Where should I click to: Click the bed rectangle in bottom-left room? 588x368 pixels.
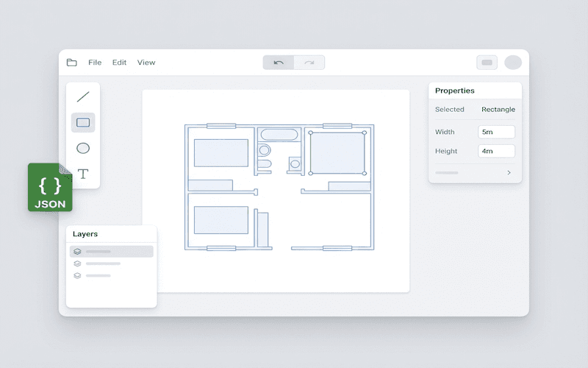221,220
